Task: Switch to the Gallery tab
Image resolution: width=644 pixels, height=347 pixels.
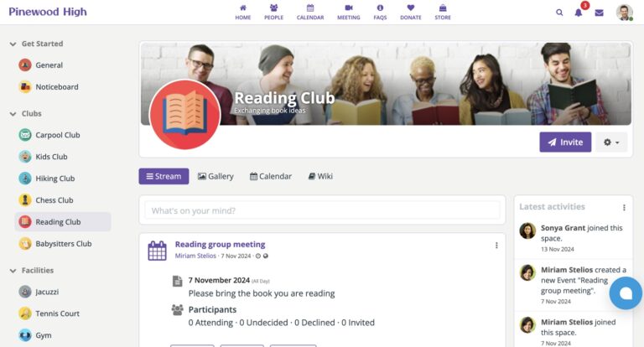Action: (216, 176)
